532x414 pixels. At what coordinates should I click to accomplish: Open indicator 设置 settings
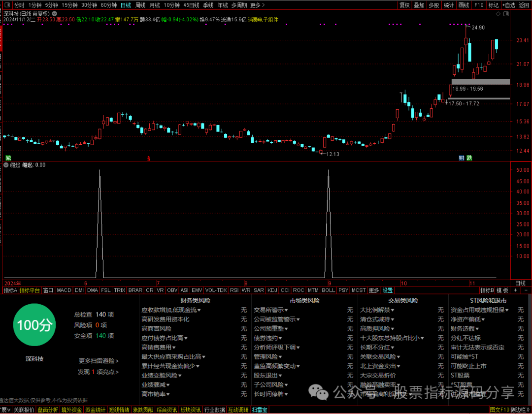pyautogui.click(x=388, y=290)
